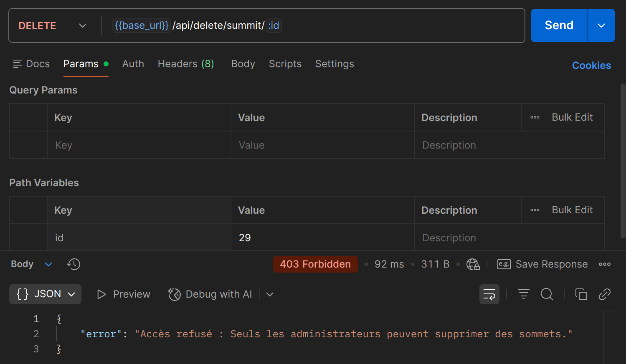Click Bulk Edit for Query Params

click(x=572, y=117)
